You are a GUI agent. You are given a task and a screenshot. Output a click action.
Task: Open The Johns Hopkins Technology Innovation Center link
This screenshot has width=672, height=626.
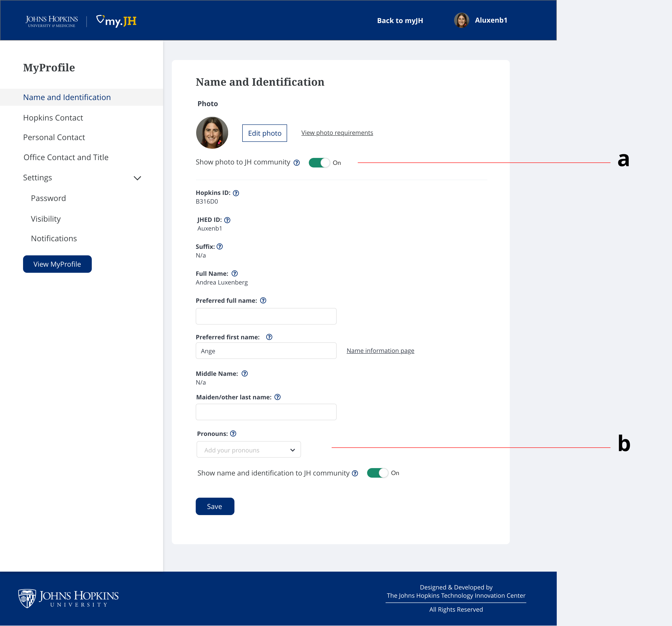456,596
